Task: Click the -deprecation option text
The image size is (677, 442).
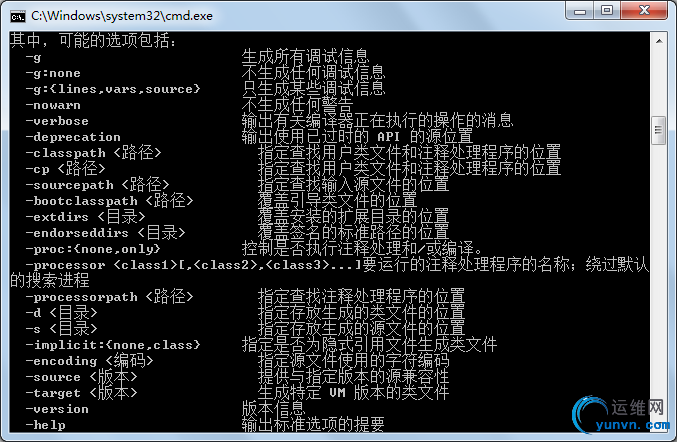Action: pos(73,137)
